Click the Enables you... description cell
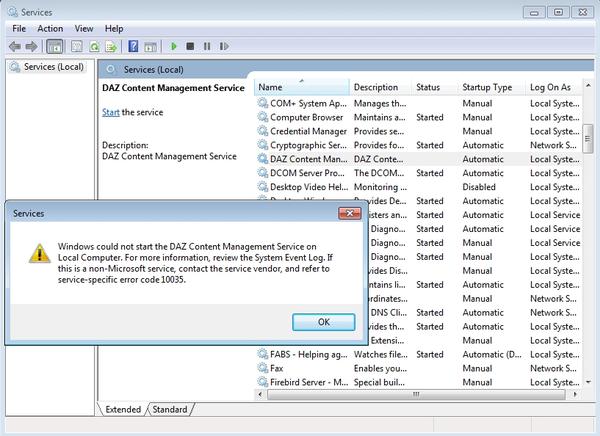This screenshot has width=600, height=436. [380, 369]
